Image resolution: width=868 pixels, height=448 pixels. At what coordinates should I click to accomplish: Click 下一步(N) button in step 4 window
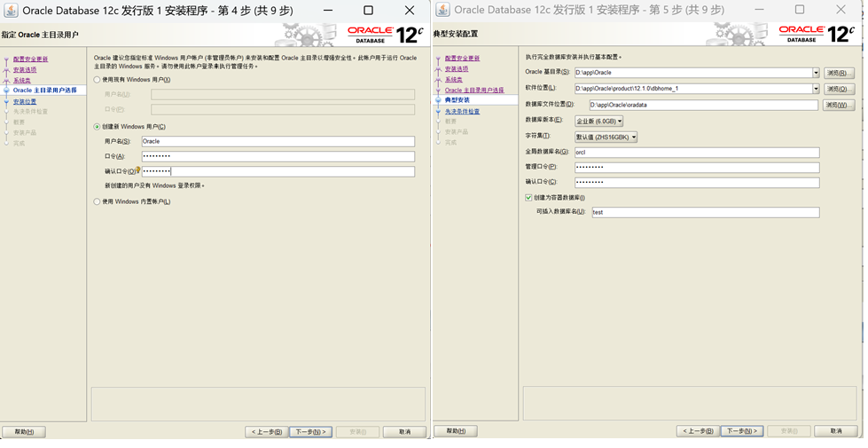coord(310,432)
